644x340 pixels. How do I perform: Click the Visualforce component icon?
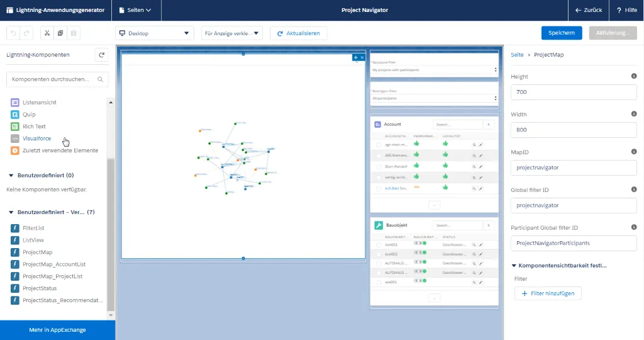coord(15,139)
